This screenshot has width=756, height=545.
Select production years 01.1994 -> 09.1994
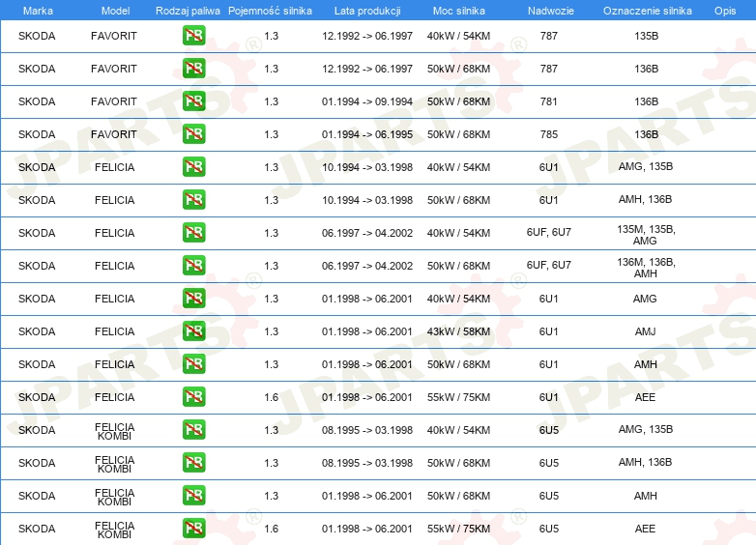pos(367,101)
